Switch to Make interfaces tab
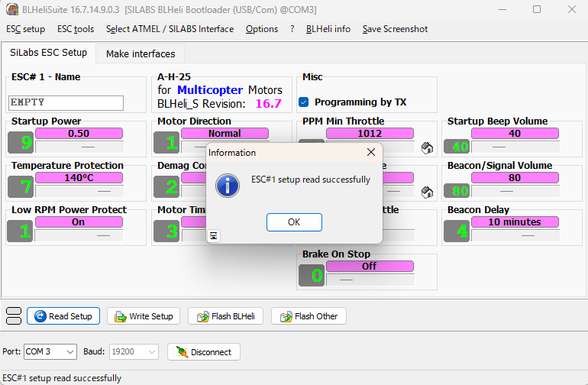588x385 pixels. click(141, 53)
